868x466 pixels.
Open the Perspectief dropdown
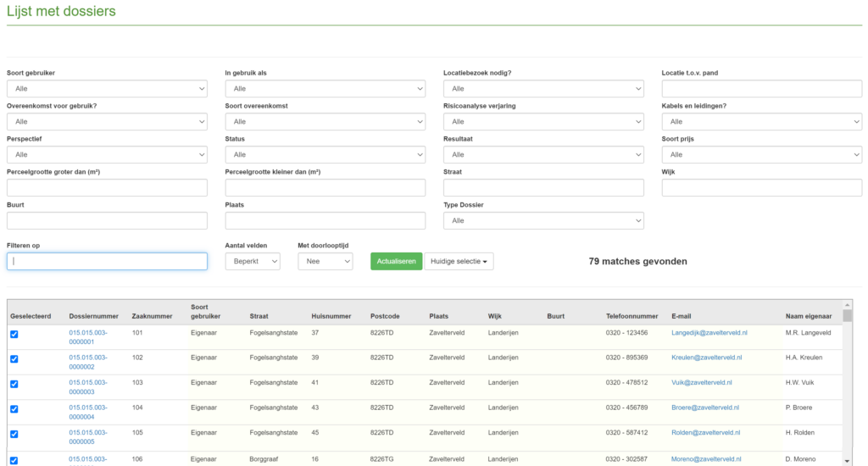click(107, 154)
